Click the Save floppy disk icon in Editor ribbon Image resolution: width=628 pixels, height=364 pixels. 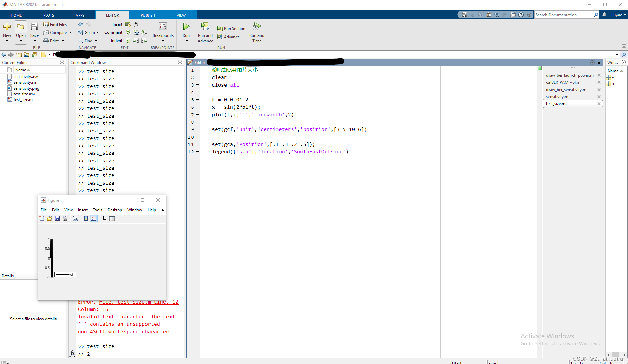click(x=35, y=26)
